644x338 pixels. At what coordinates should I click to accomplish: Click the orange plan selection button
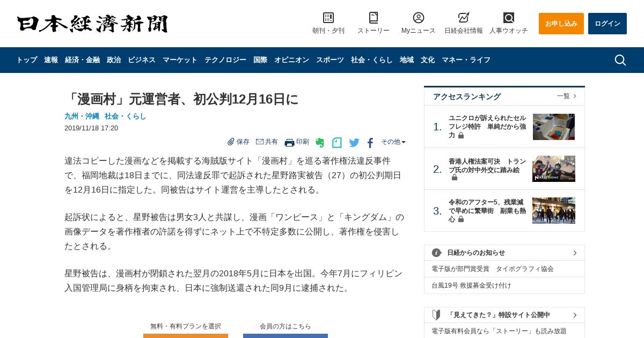186,336
